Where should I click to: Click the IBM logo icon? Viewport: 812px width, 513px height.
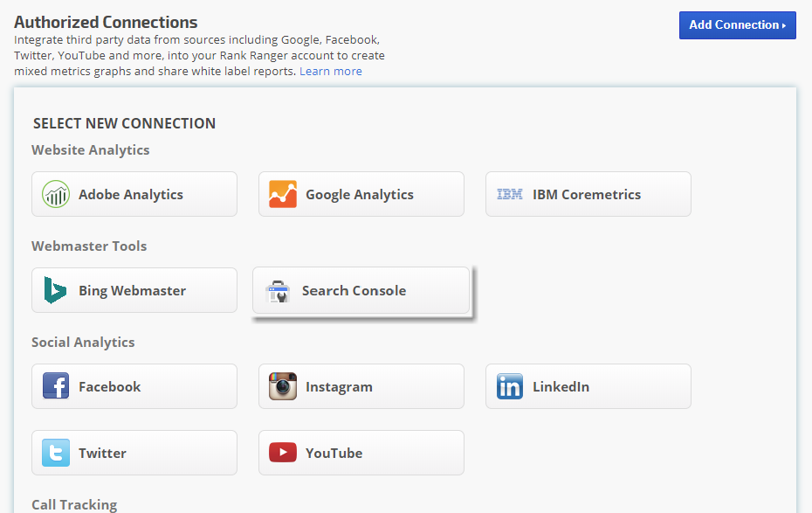tap(510, 194)
